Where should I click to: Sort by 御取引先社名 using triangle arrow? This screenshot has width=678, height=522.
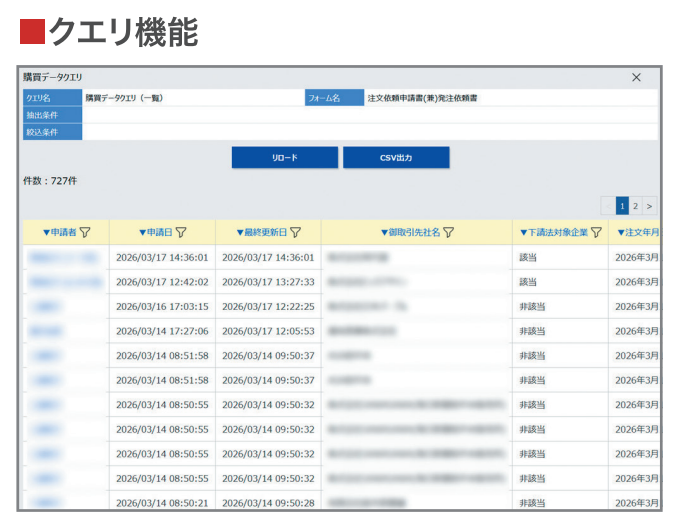[x=384, y=233]
